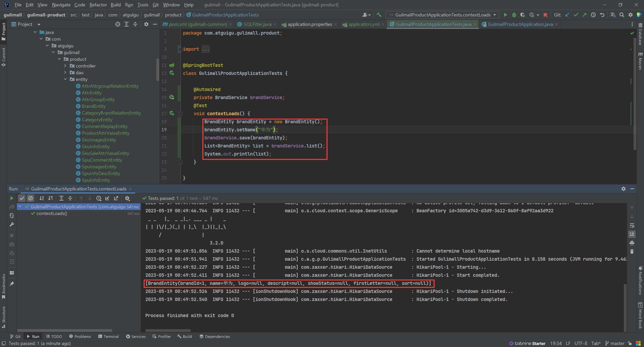Viewport: 644px width, 347px height.
Task: Click the run gutter icon beside contextLoads method
Action: point(172,114)
